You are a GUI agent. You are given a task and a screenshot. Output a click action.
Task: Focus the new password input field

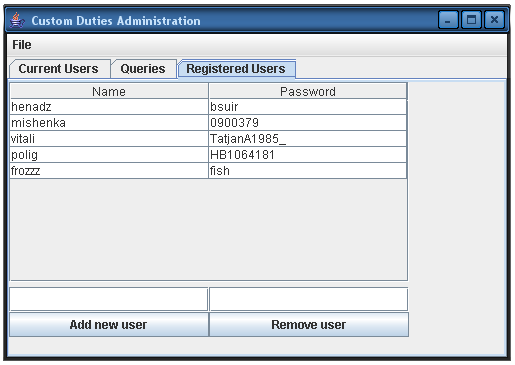tap(309, 299)
